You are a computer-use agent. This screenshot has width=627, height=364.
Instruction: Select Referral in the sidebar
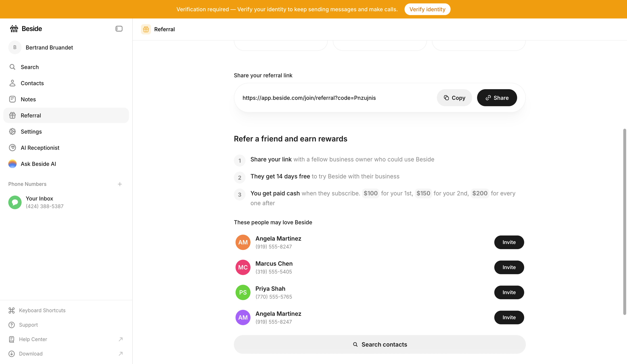pos(66,115)
